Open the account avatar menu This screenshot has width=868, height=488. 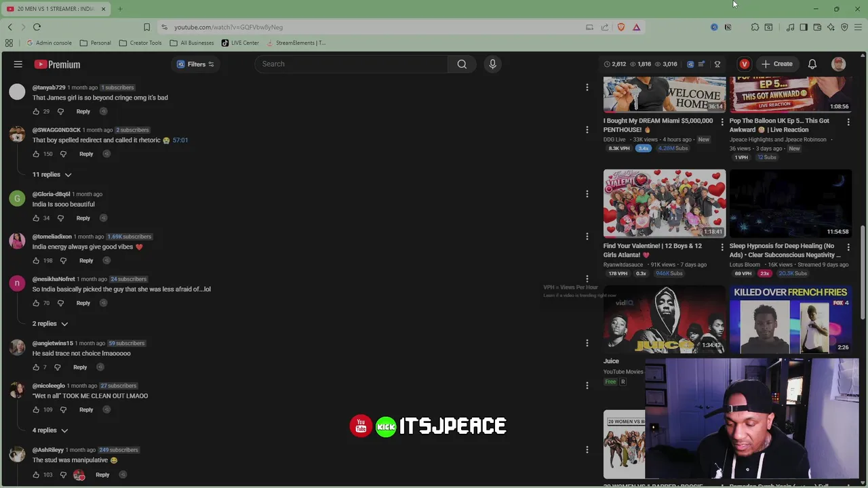pos(839,64)
